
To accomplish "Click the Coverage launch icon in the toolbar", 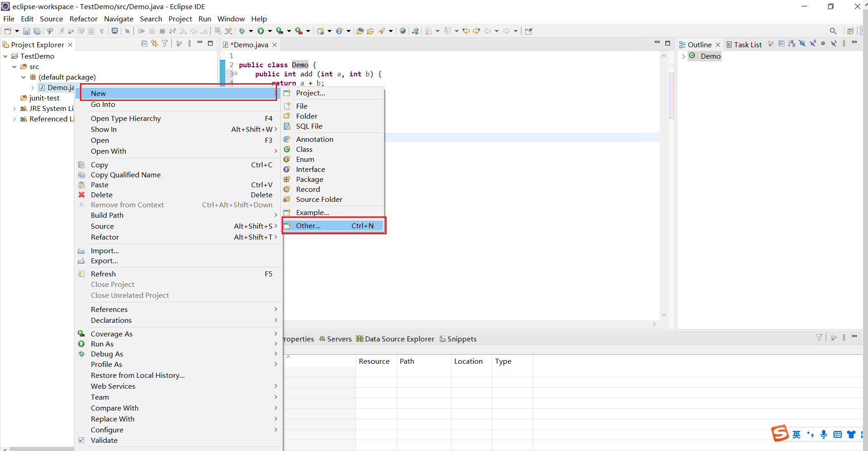I will point(279,31).
